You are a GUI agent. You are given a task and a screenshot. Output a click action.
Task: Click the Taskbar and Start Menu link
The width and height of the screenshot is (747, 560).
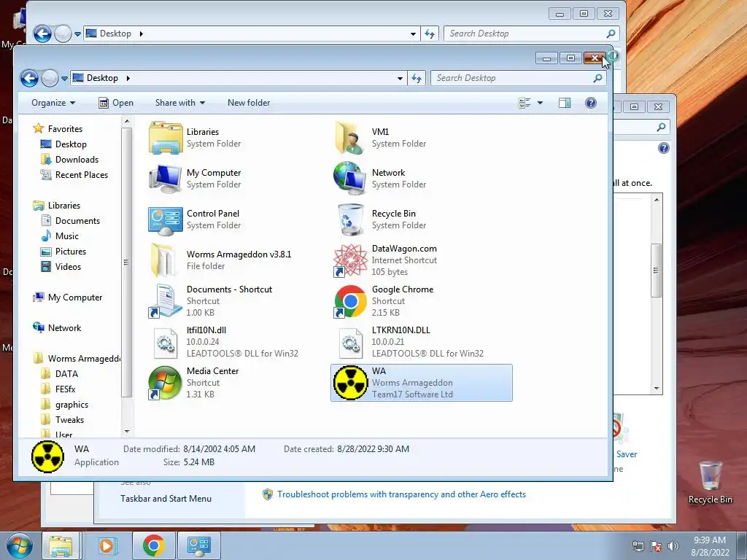(x=166, y=499)
